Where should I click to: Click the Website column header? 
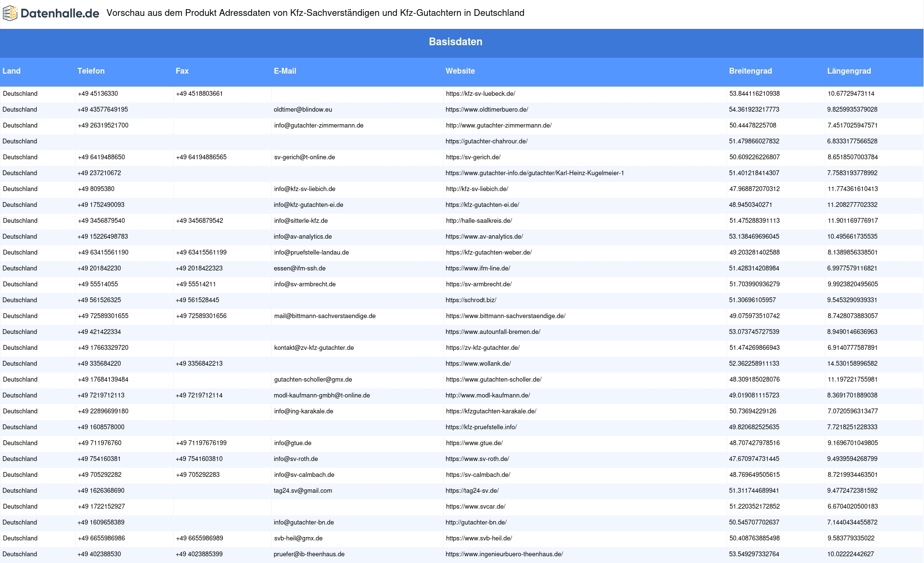460,71
